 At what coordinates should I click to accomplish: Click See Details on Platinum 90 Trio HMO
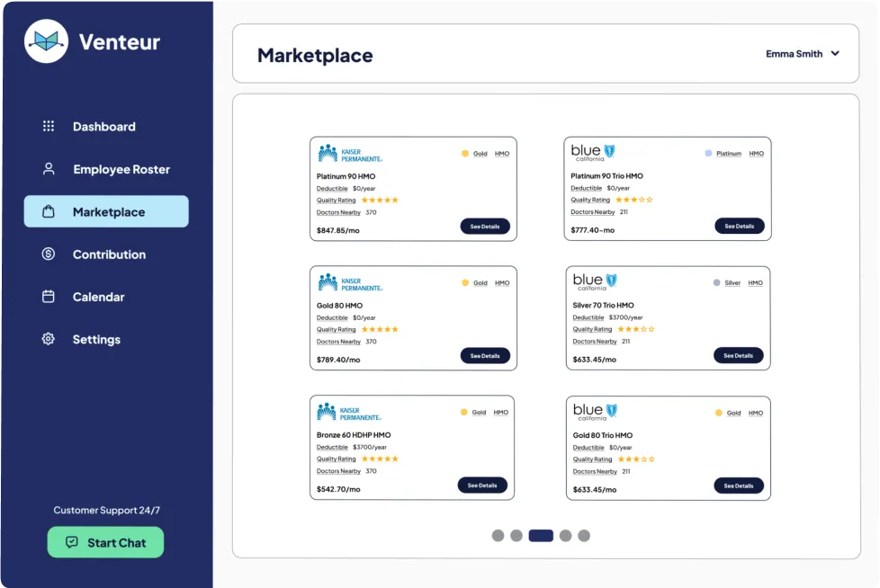pos(739,226)
